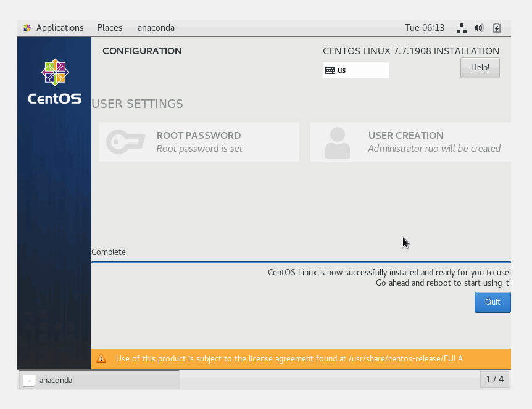Image resolution: width=532 pixels, height=409 pixels.
Task: Click the anaconda taskbar window icon
Action: pyautogui.click(x=30, y=381)
